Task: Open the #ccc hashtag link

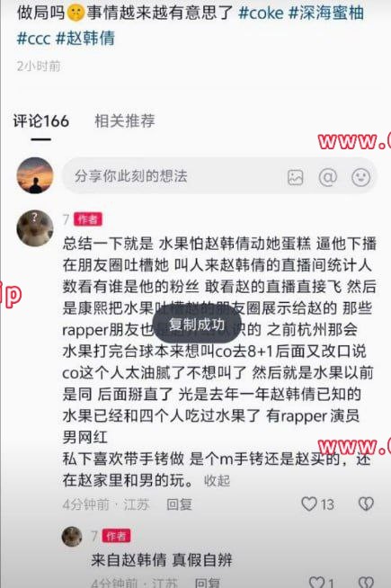Action: click(x=34, y=39)
